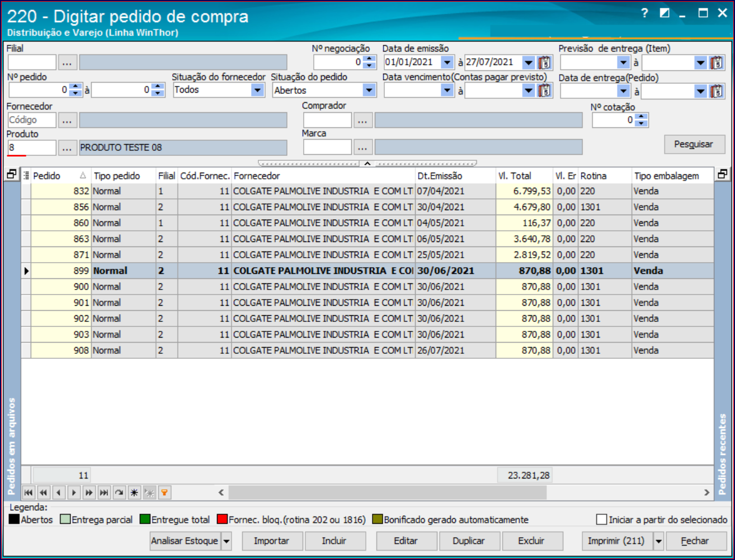Go to last record navigator button

click(103, 492)
